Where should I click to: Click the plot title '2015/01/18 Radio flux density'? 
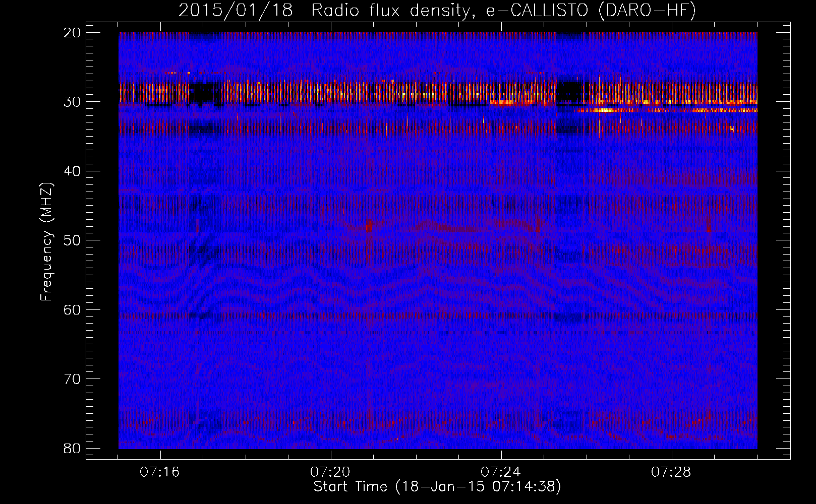437,10
